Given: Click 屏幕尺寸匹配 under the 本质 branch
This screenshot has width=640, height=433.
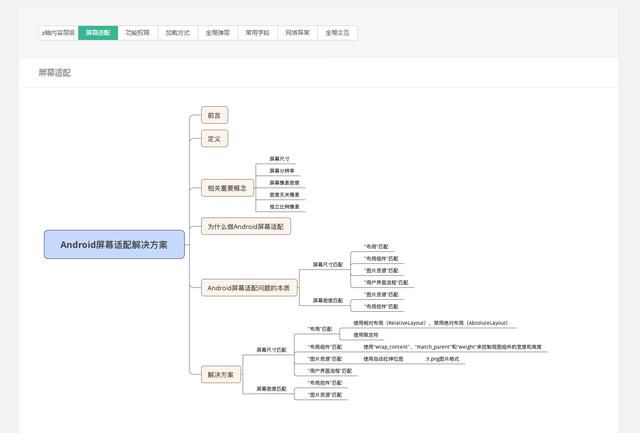Looking at the screenshot, I should click(328, 264).
